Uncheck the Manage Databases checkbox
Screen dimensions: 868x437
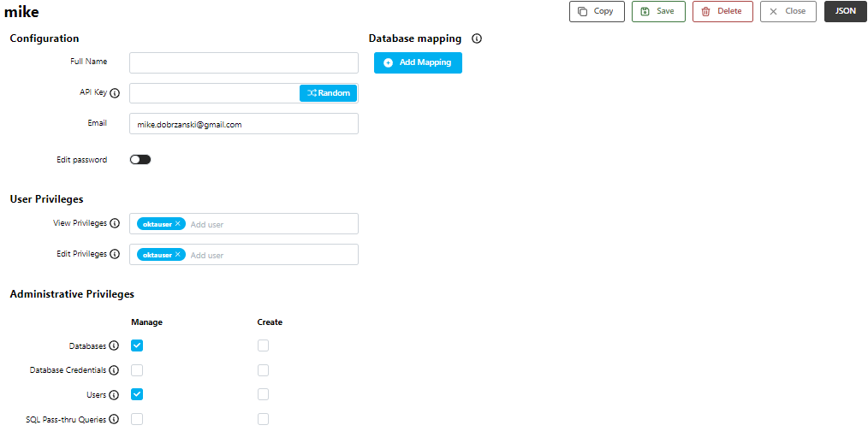(137, 345)
